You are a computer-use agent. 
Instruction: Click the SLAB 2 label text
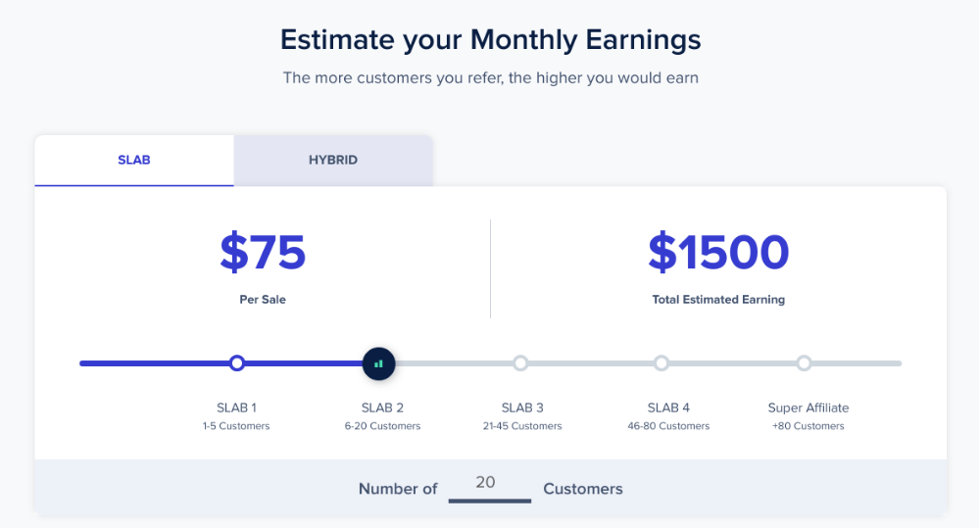point(382,408)
